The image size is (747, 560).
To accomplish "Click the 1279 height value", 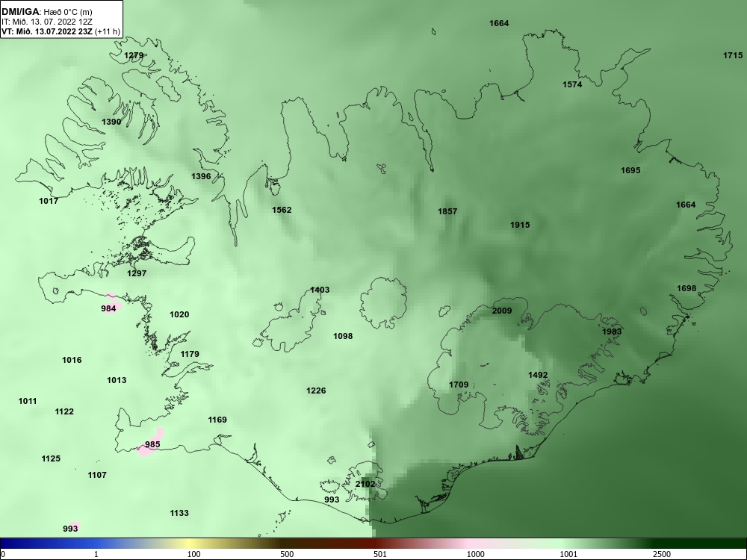I will click(x=134, y=55).
